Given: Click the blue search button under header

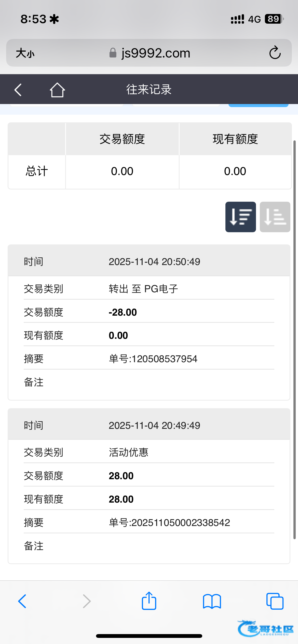Looking at the screenshot, I should point(258,105).
